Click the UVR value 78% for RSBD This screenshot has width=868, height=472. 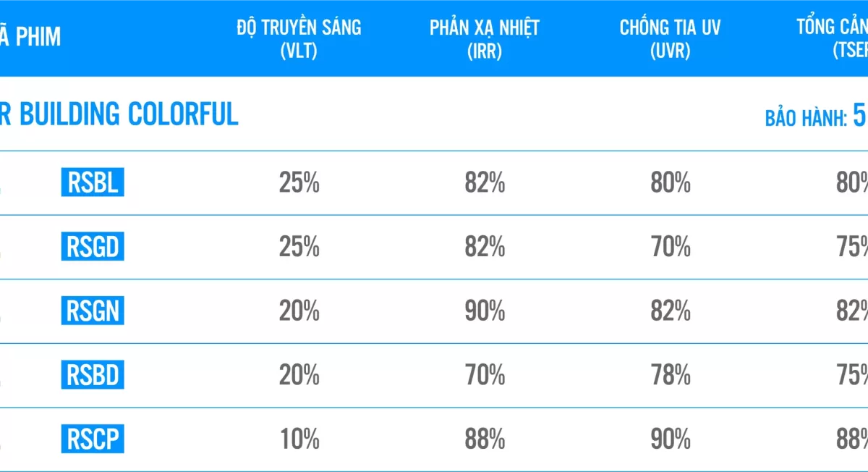click(x=670, y=375)
